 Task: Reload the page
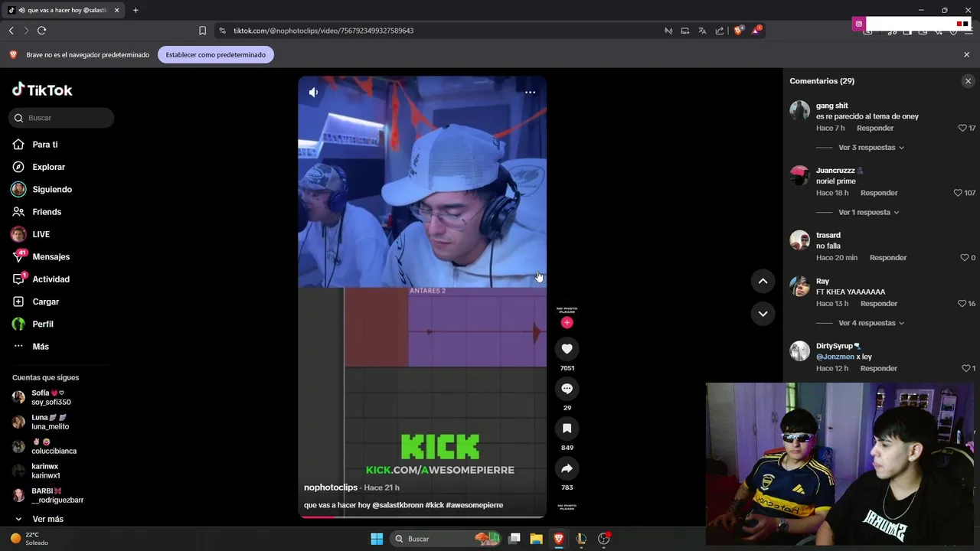pos(41,31)
